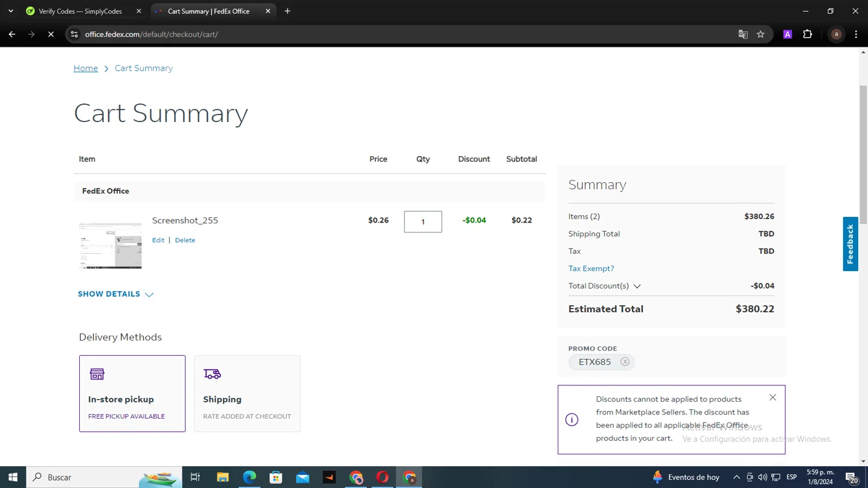This screenshot has width=868, height=488.
Task: Delete the Screenshot_255 item
Action: click(185, 240)
